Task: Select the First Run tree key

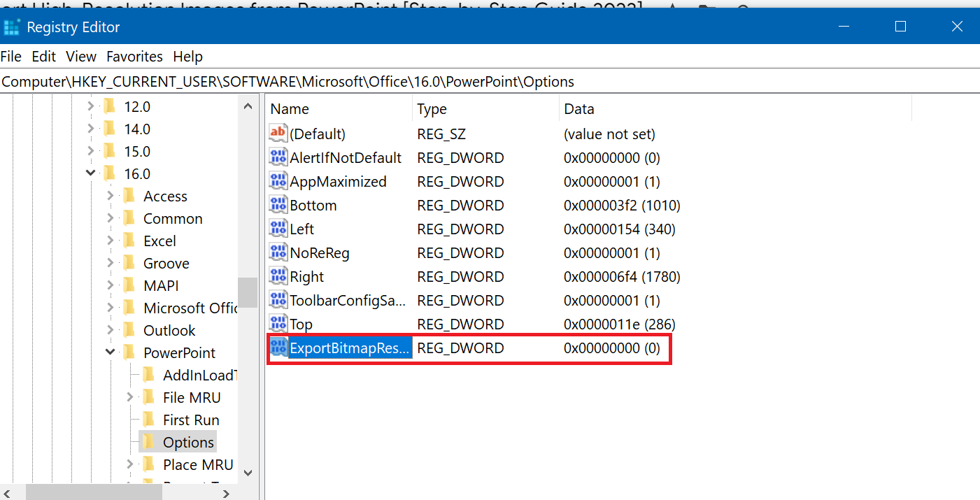Action: 191,420
